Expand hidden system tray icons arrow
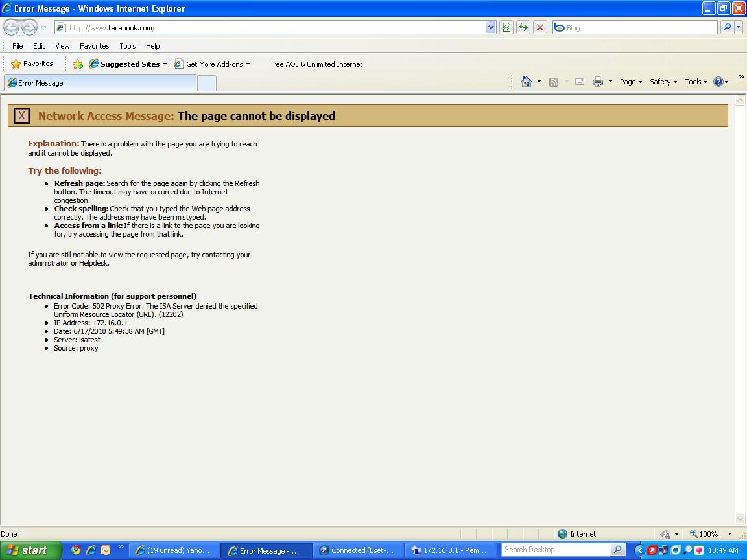This screenshot has width=747, height=560. 640,550
